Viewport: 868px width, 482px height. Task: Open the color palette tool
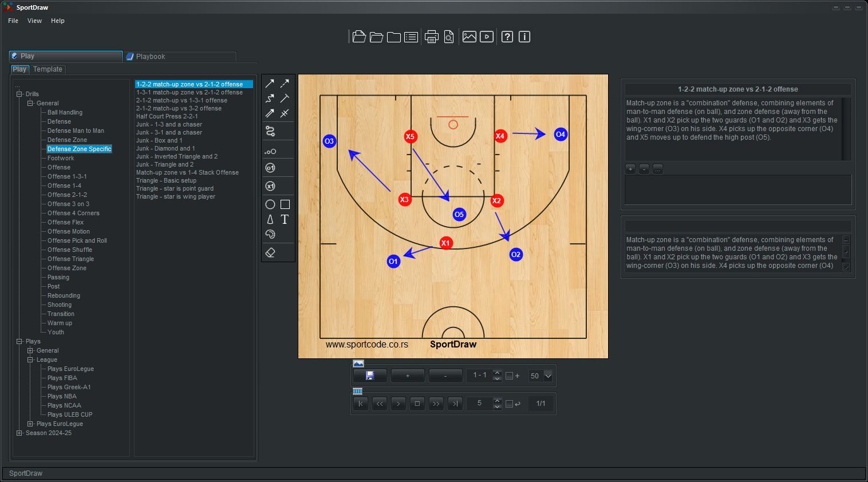click(271, 234)
